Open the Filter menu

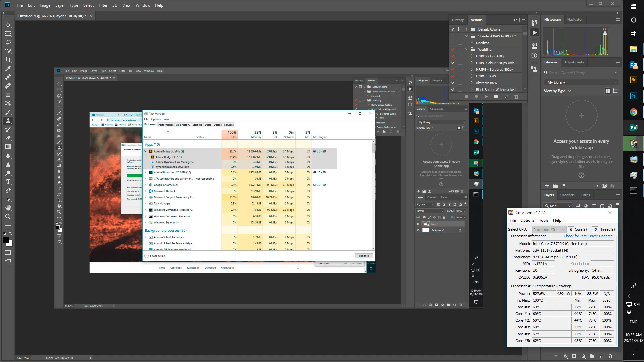point(103,5)
